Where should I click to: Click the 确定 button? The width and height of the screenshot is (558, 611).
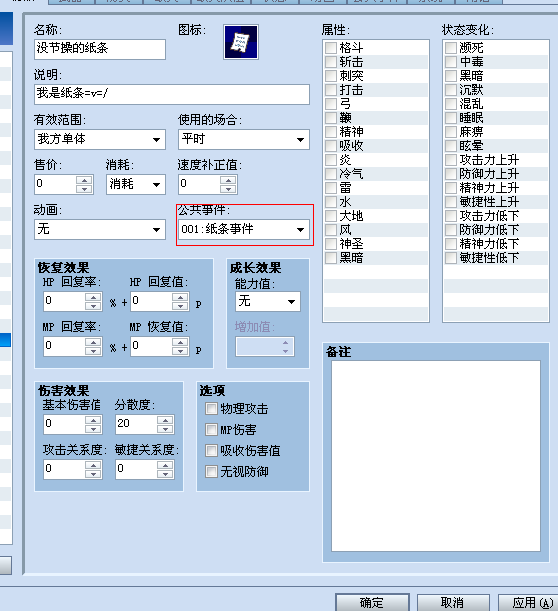point(372,602)
